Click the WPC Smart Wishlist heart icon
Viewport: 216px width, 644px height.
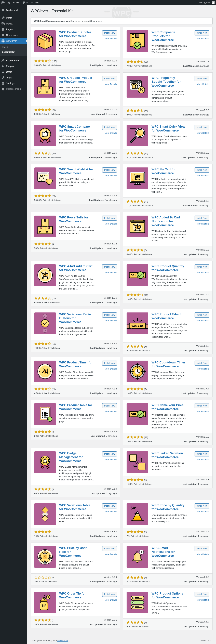click(x=45, y=178)
